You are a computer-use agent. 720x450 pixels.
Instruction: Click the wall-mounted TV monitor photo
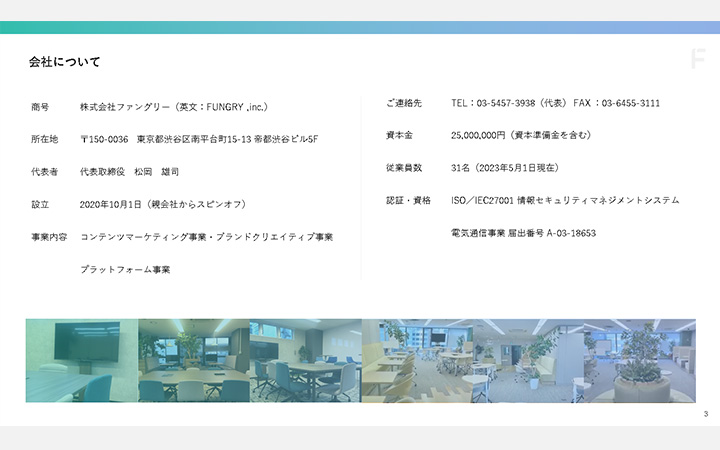coord(82,360)
